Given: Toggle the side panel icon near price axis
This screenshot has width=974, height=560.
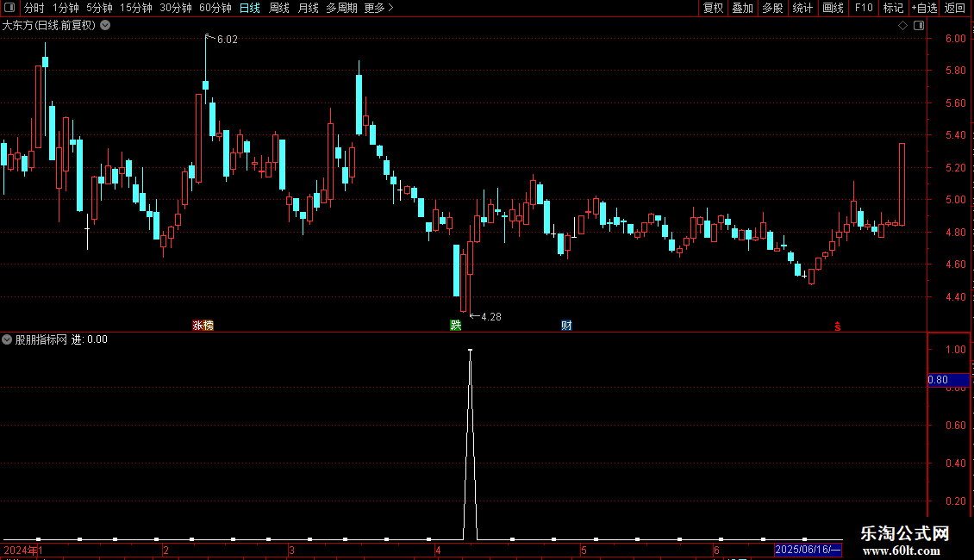Looking at the screenshot, I should click(x=919, y=26).
